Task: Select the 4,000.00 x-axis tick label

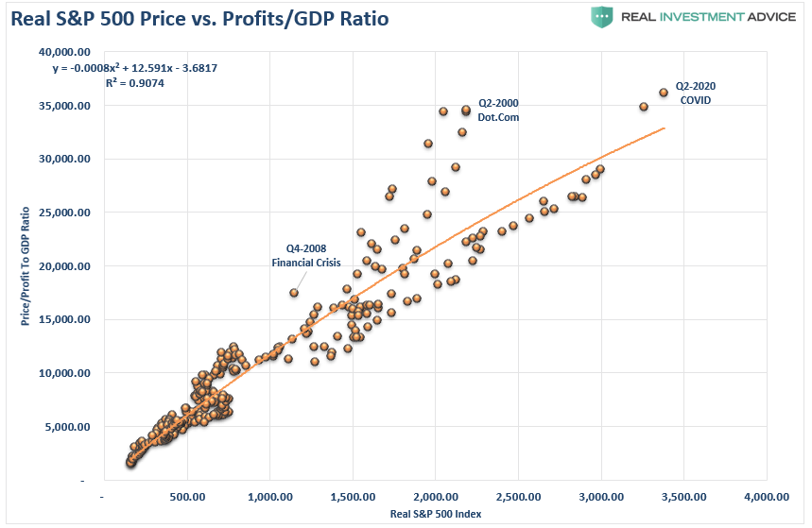Action: (x=767, y=497)
